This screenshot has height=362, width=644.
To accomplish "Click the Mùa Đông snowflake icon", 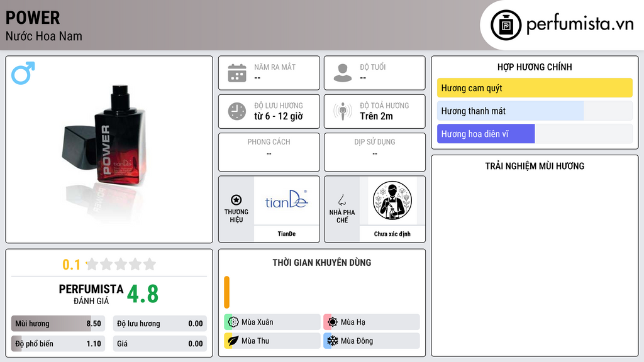I will tap(332, 341).
